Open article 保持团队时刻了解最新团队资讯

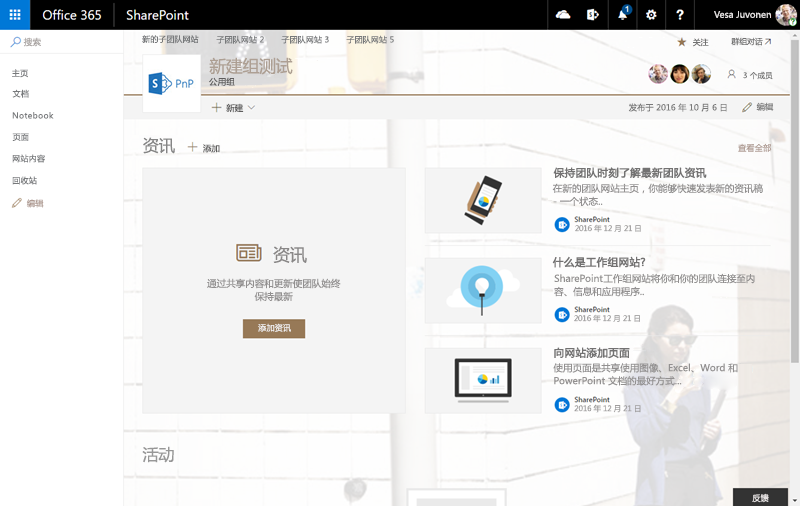(630, 173)
